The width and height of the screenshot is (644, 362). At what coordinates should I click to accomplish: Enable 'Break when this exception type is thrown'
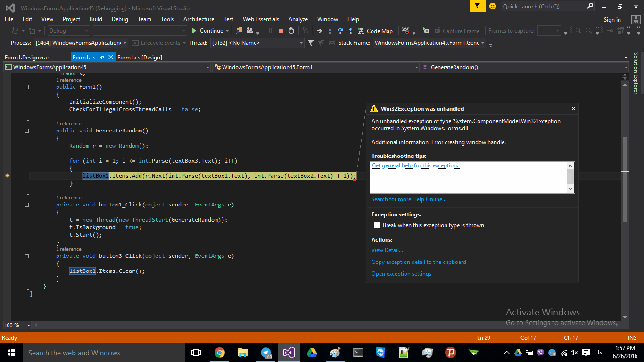[x=377, y=225]
